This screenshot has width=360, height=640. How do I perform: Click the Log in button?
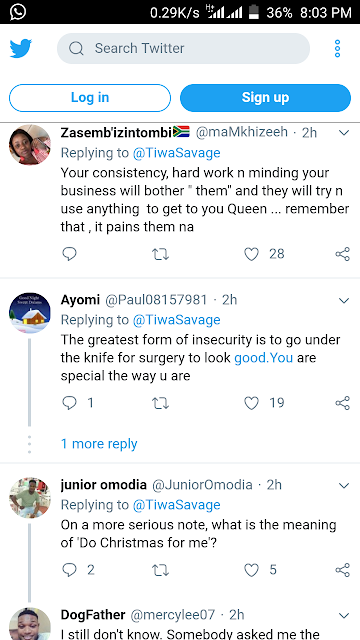[x=90, y=98]
